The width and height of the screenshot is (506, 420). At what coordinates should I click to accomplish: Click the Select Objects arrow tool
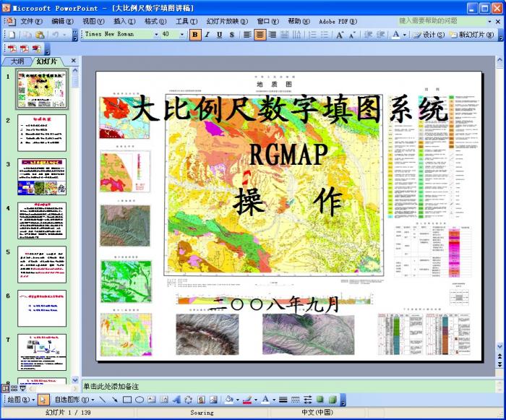pos(43,399)
